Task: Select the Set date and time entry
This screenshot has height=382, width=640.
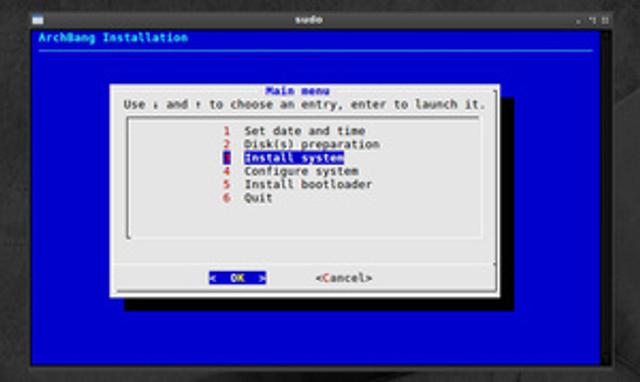Action: 304,131
